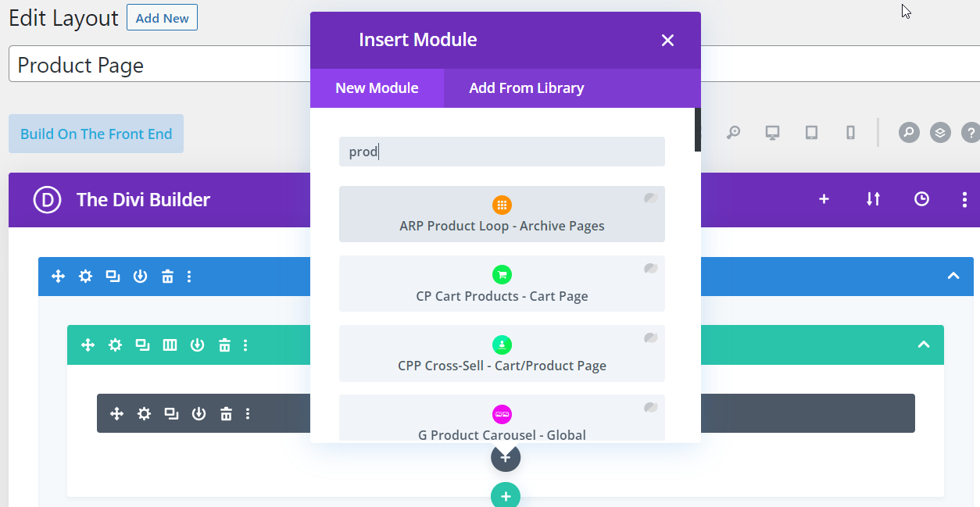Expand more options dots in Divi Builder header

coord(964,199)
